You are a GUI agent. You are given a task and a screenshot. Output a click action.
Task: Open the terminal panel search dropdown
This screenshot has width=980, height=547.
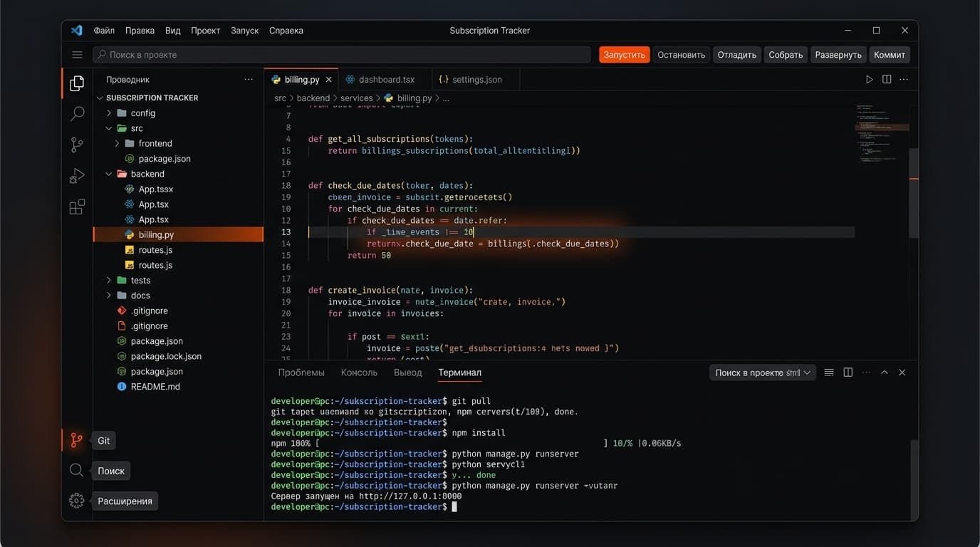click(763, 373)
